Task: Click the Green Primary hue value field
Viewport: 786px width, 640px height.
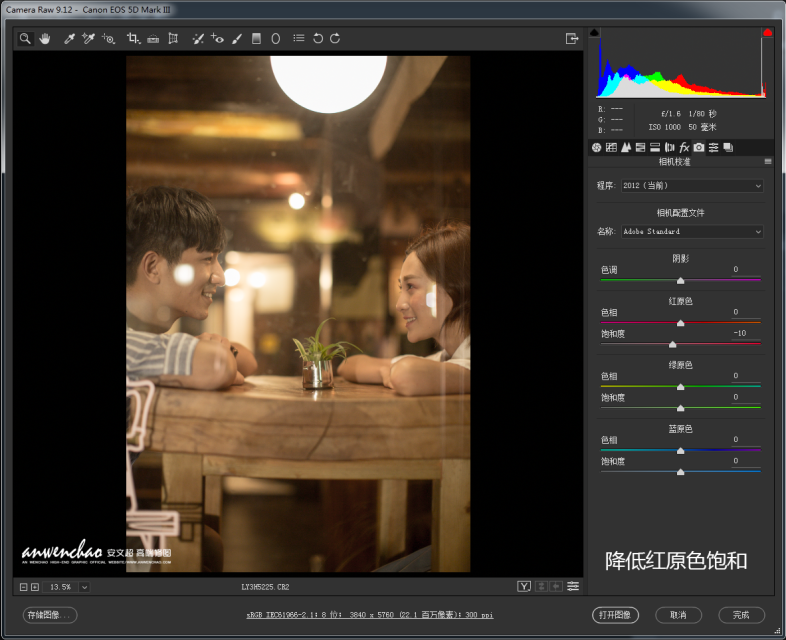Action: pos(745,376)
